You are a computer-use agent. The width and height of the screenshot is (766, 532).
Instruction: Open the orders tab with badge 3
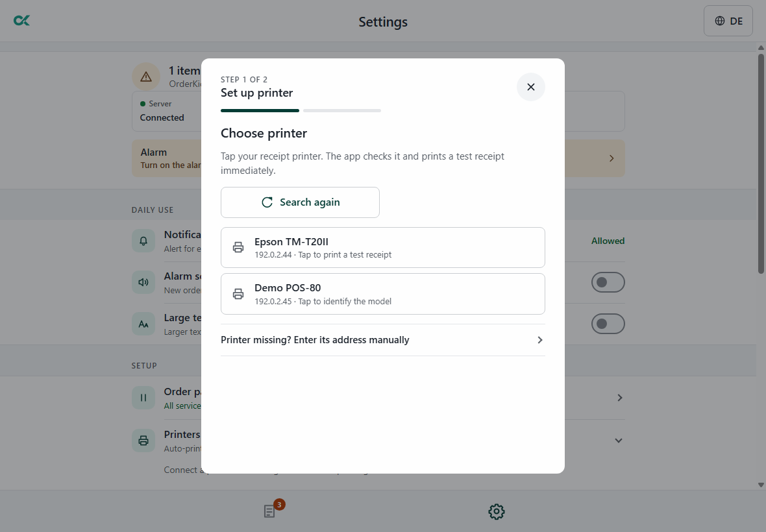(x=269, y=511)
